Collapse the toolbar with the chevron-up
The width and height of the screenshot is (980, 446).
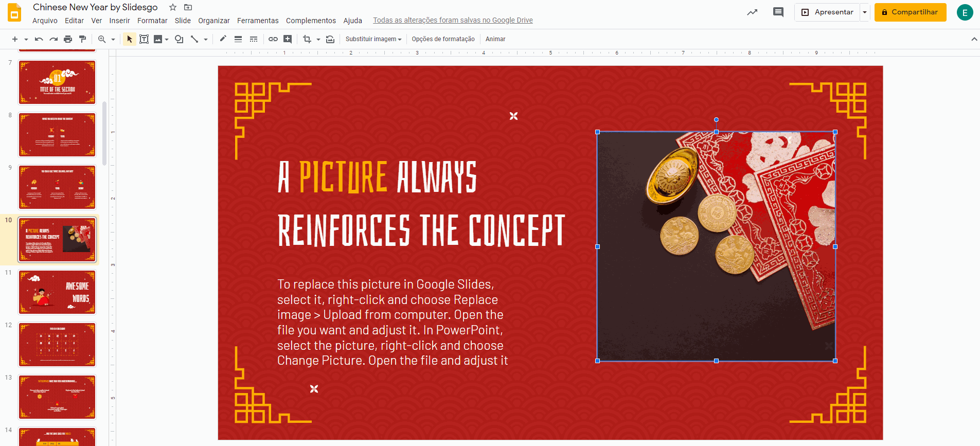coord(974,39)
